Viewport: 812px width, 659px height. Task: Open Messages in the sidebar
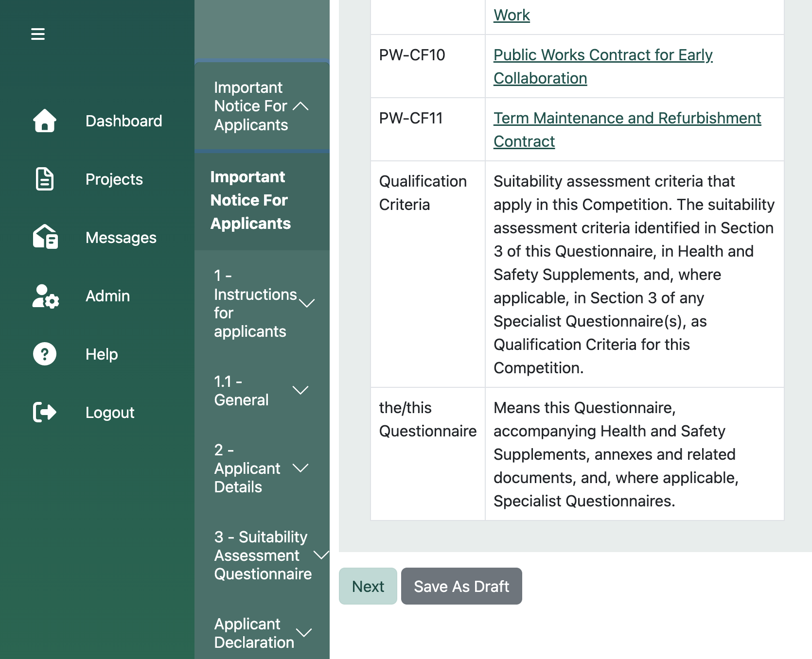click(121, 238)
